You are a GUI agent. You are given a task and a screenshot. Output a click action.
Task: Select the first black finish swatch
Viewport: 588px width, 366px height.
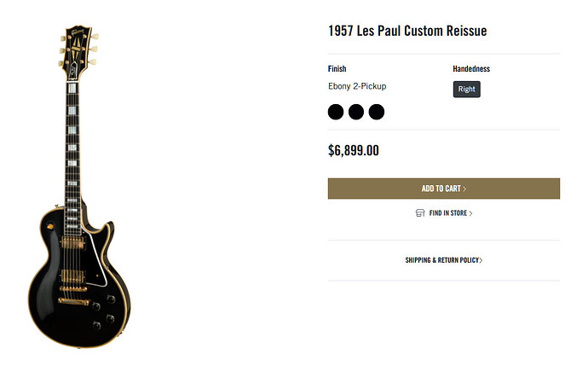(x=336, y=112)
